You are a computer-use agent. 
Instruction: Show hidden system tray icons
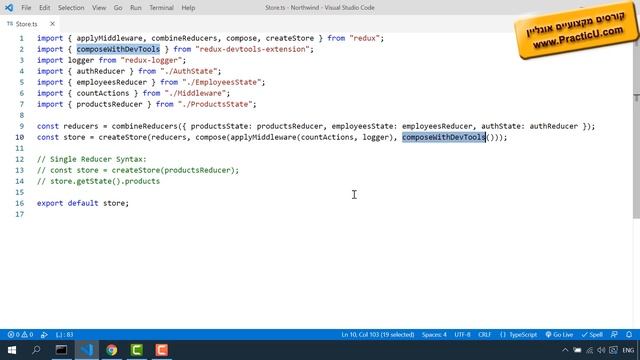[565, 350]
